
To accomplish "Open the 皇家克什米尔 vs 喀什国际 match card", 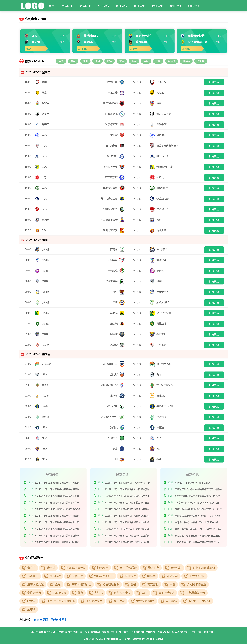I will [x=149, y=41].
